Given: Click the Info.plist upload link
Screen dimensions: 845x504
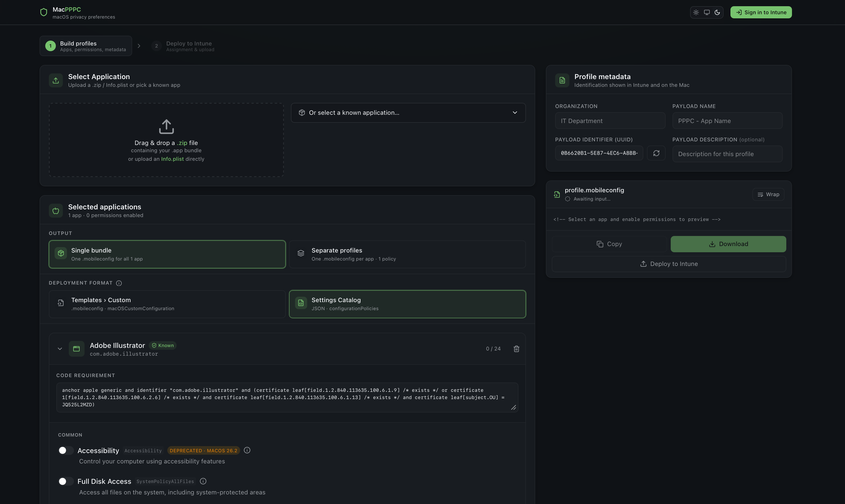Looking at the screenshot, I should click(172, 159).
